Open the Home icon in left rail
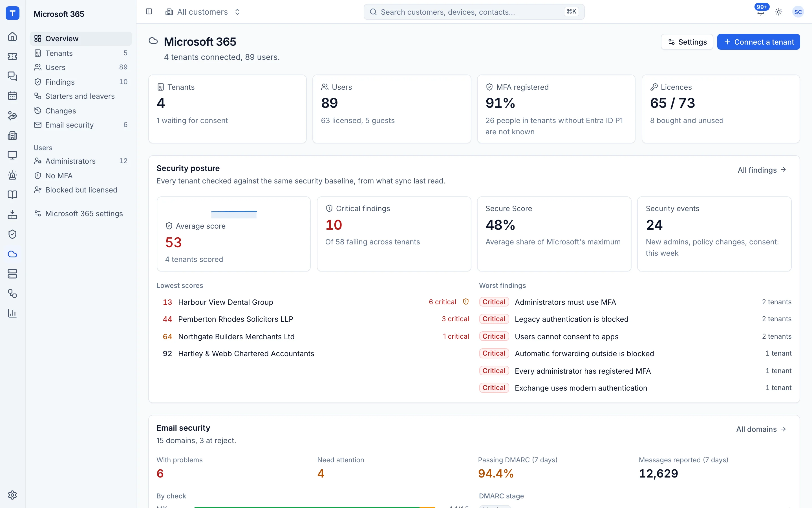812x508 pixels. click(12, 36)
